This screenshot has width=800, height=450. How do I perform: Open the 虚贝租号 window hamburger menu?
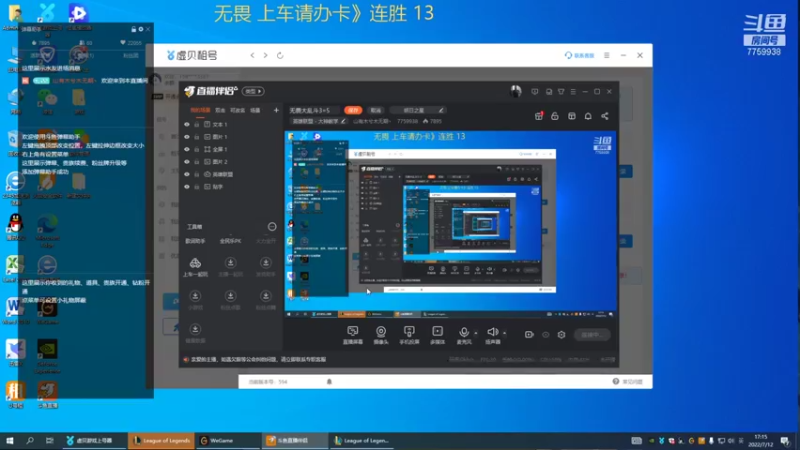[x=607, y=55]
